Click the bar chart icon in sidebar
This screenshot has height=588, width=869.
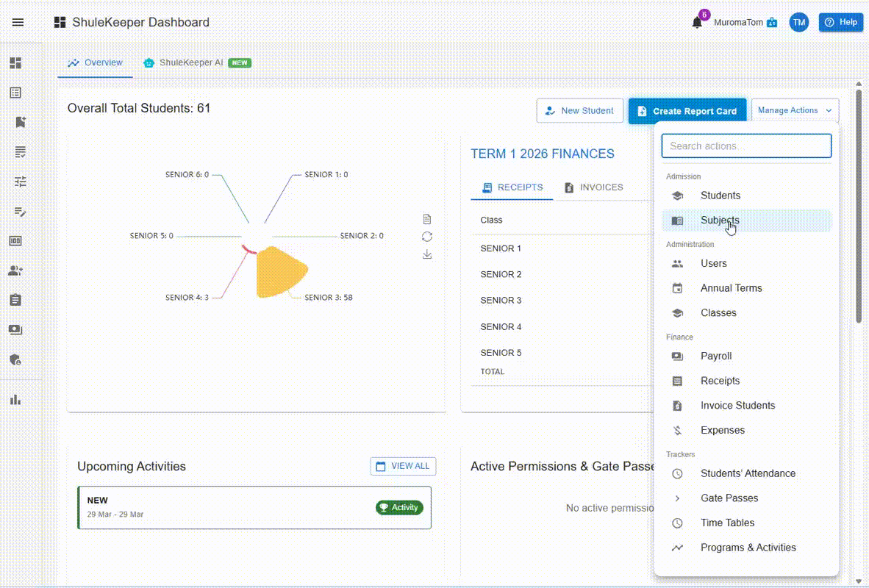15,400
